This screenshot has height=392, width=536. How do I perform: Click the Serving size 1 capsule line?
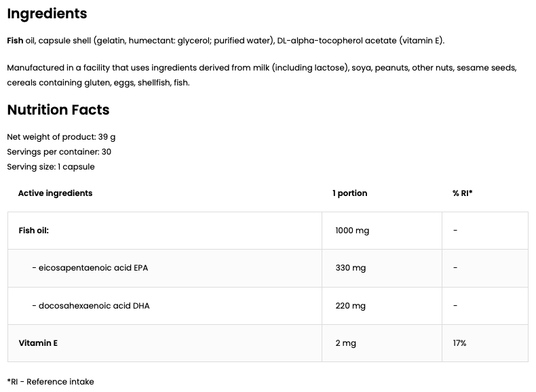point(51,167)
